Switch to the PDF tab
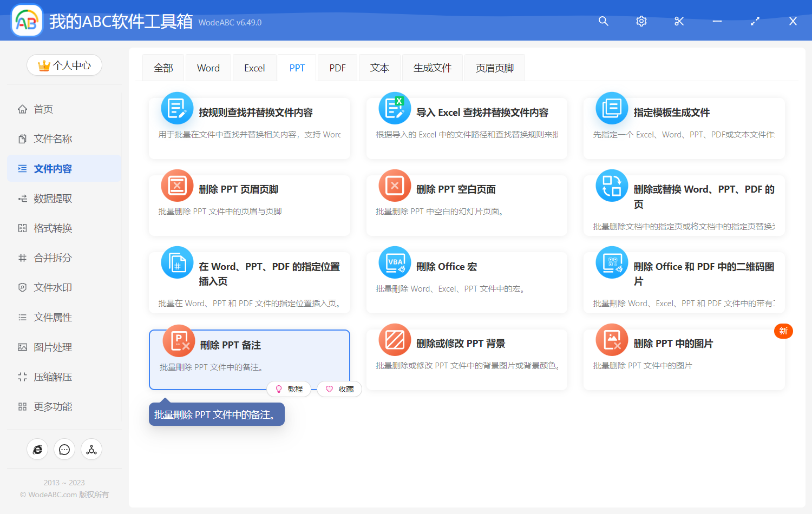This screenshot has height=514, width=812. coord(337,67)
